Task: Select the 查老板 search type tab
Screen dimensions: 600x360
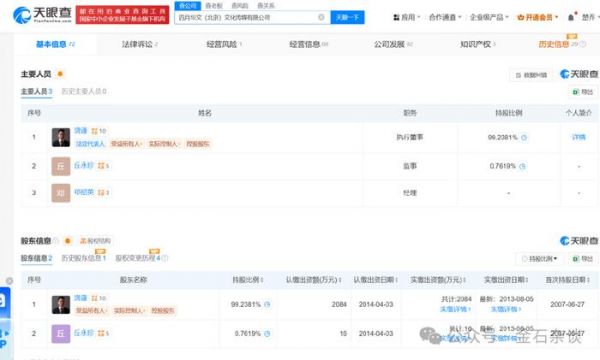Action: [x=214, y=5]
